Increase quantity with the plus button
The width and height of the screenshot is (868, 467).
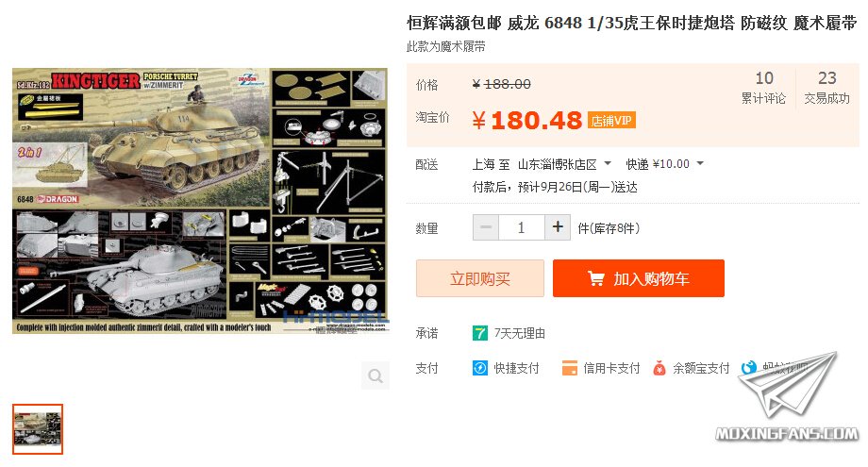558,227
